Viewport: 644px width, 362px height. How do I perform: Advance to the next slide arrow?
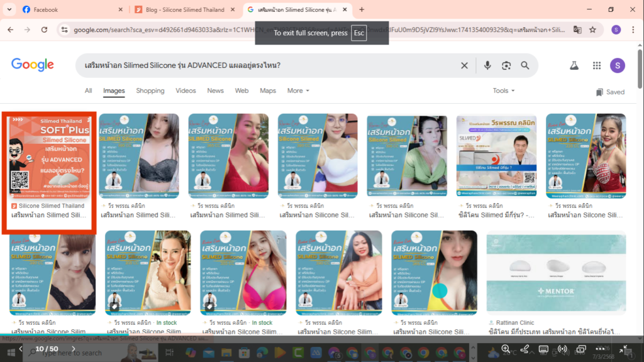(x=74, y=349)
